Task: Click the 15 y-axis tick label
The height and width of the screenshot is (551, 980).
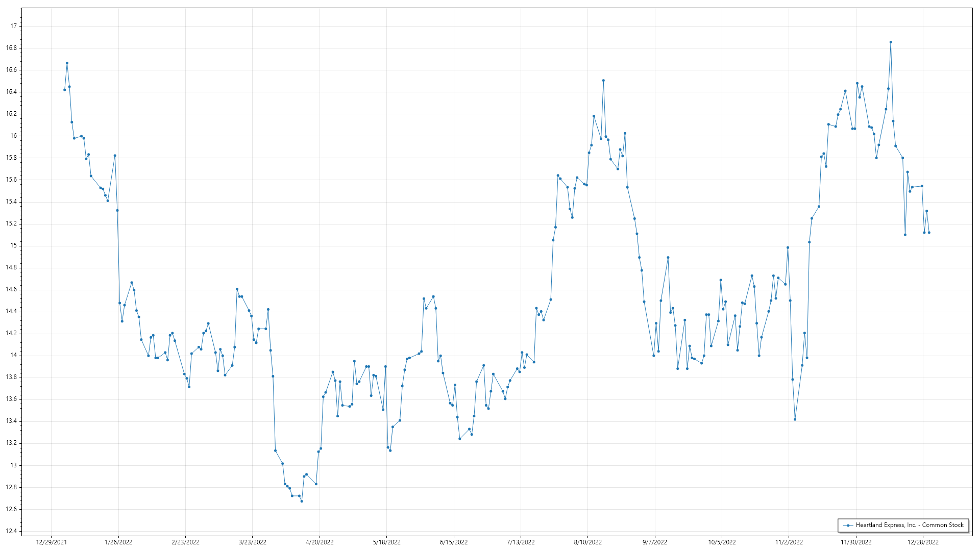Action: pyautogui.click(x=14, y=245)
